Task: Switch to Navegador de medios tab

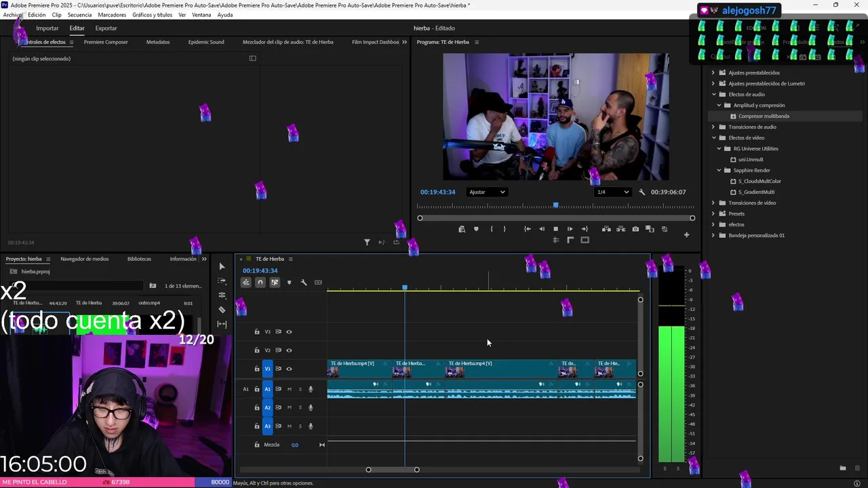Action: tap(84, 259)
